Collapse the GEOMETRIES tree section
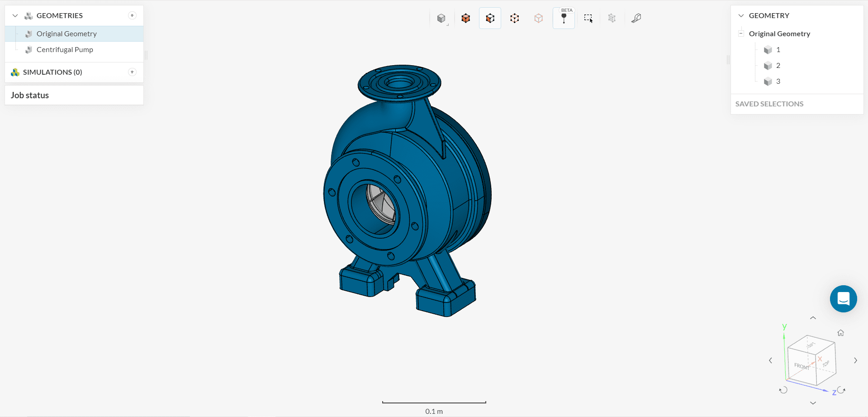The height and width of the screenshot is (417, 868). click(15, 16)
